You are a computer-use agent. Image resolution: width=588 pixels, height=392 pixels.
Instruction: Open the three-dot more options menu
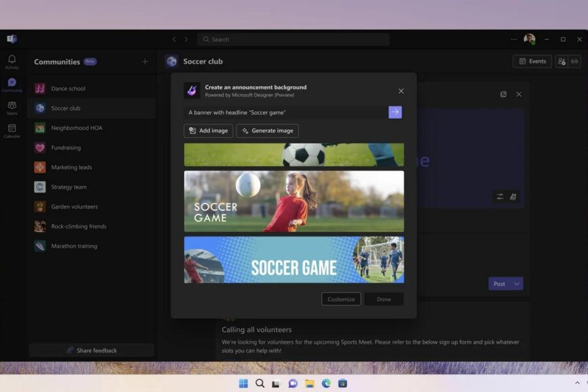click(514, 39)
